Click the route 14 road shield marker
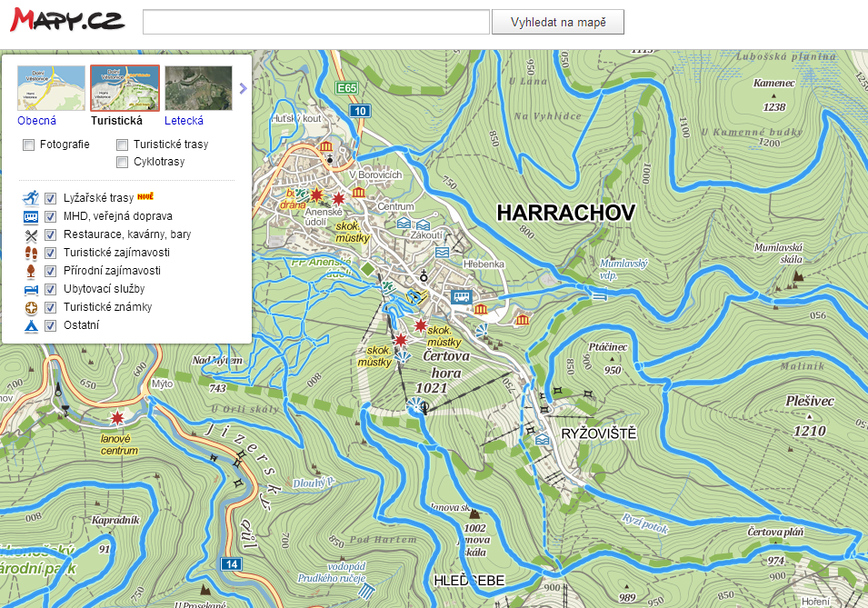Screen dimensions: 868x608 tap(231, 564)
